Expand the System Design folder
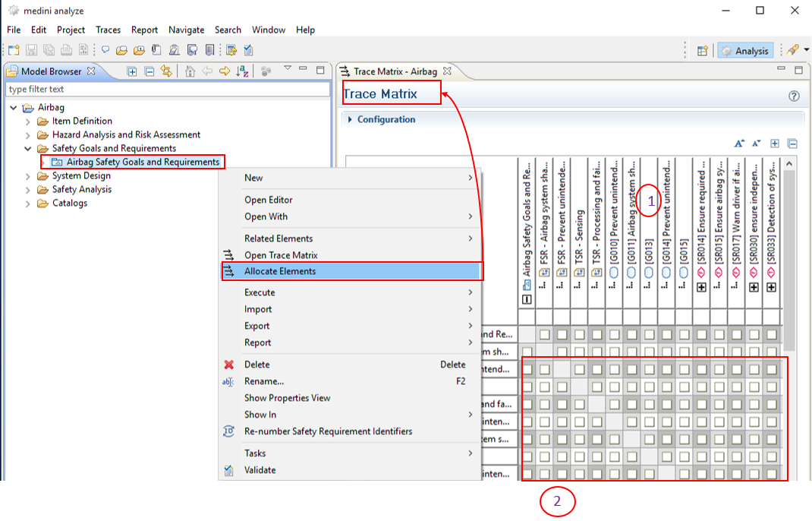 pyautogui.click(x=28, y=176)
